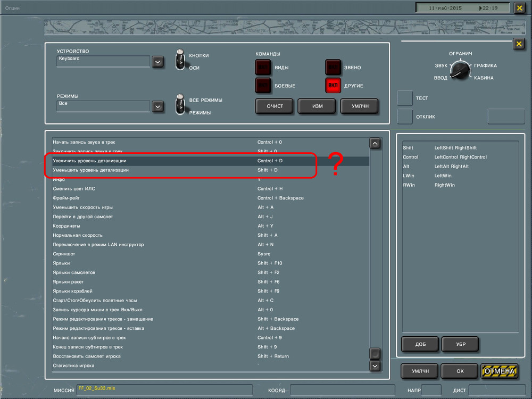Select 'Восстановить самолет игрока' row
This screenshot has height=399, width=532.
pyautogui.click(x=210, y=356)
